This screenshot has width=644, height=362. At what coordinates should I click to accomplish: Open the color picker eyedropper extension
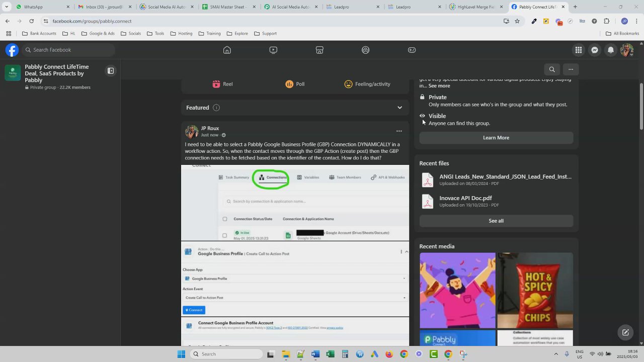(534, 21)
